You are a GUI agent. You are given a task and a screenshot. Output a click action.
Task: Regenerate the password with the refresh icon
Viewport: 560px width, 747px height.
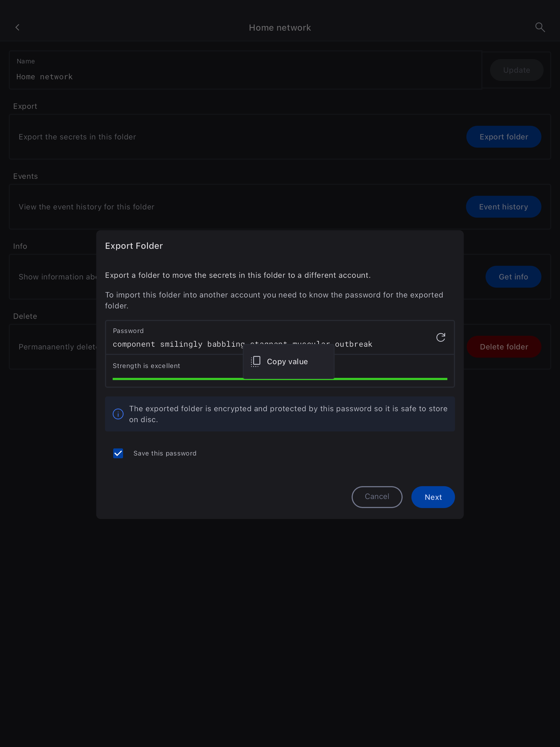[441, 337]
